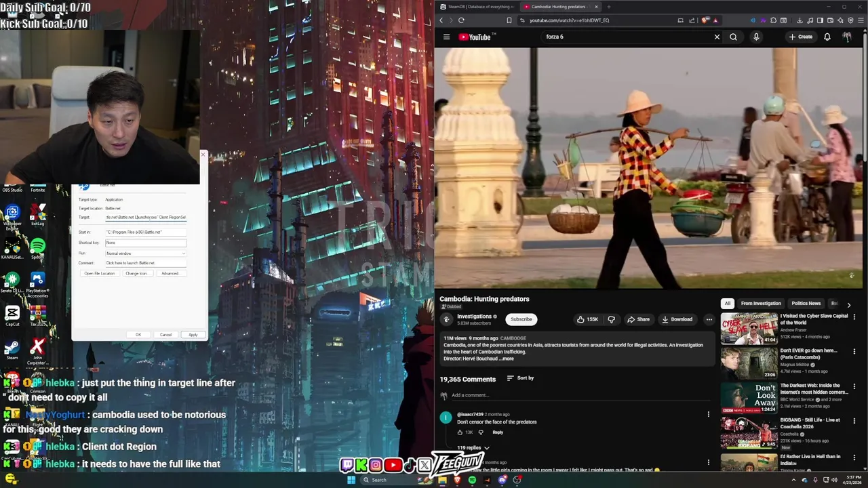Select the 'All' recommendations chip

click(728, 304)
